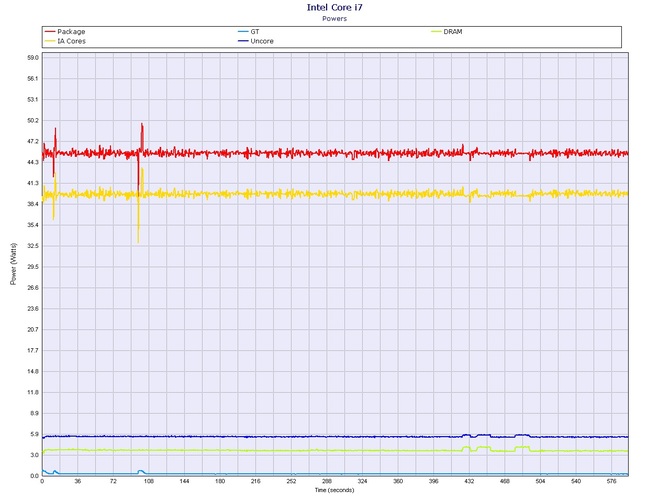Click the 8.9 y-axis label
The width and height of the screenshot is (670, 502).
pyautogui.click(x=34, y=414)
